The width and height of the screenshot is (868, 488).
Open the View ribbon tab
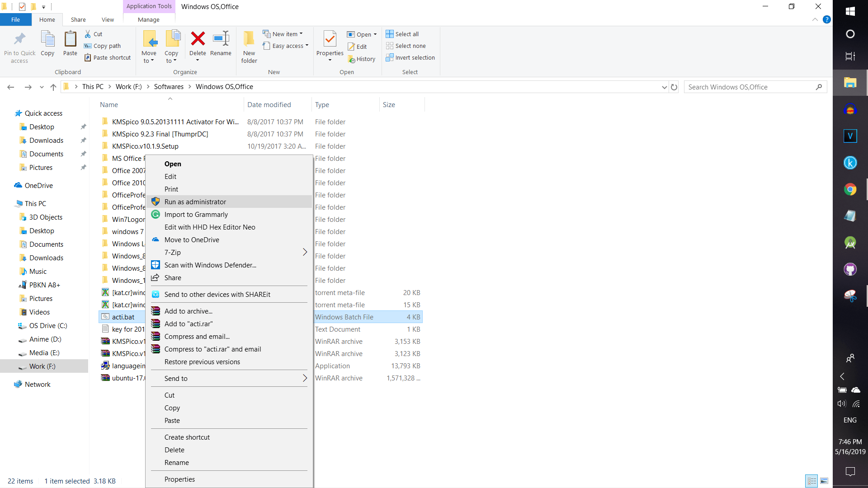tap(108, 19)
